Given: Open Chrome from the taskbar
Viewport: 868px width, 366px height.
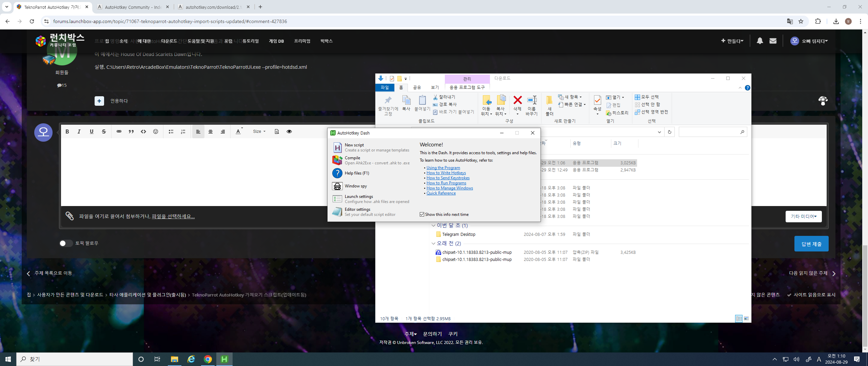Looking at the screenshot, I should (x=208, y=359).
